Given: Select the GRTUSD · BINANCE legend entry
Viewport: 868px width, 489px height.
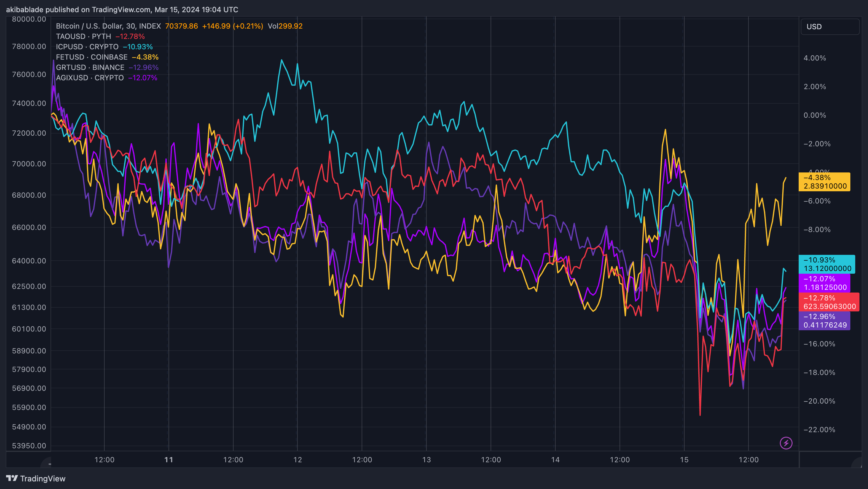Looking at the screenshot, I should 90,68.
